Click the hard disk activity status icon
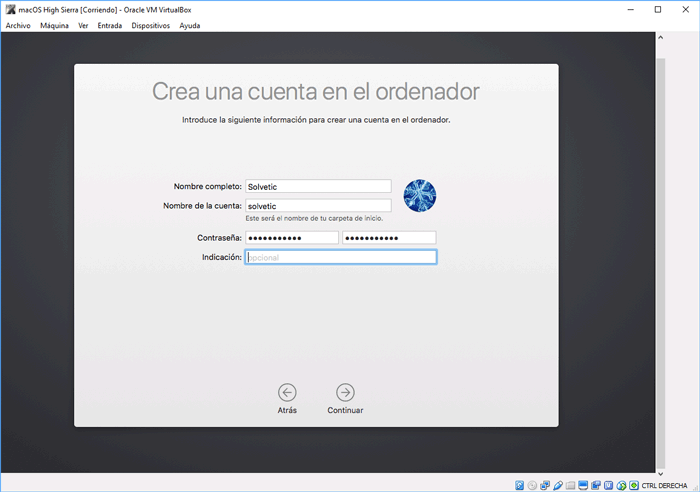Image resolution: width=700 pixels, height=492 pixels. click(x=519, y=485)
